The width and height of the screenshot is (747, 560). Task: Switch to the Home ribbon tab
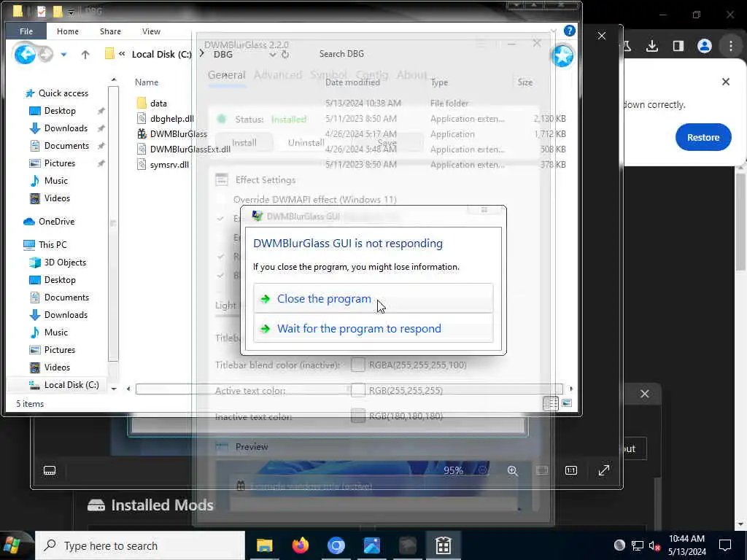click(x=68, y=31)
